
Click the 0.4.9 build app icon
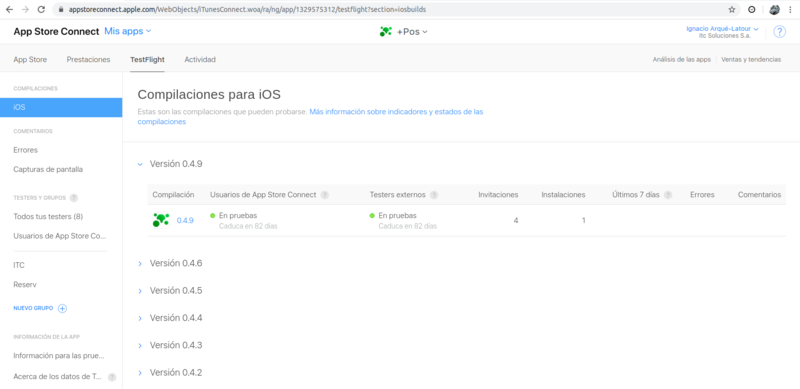coord(161,221)
